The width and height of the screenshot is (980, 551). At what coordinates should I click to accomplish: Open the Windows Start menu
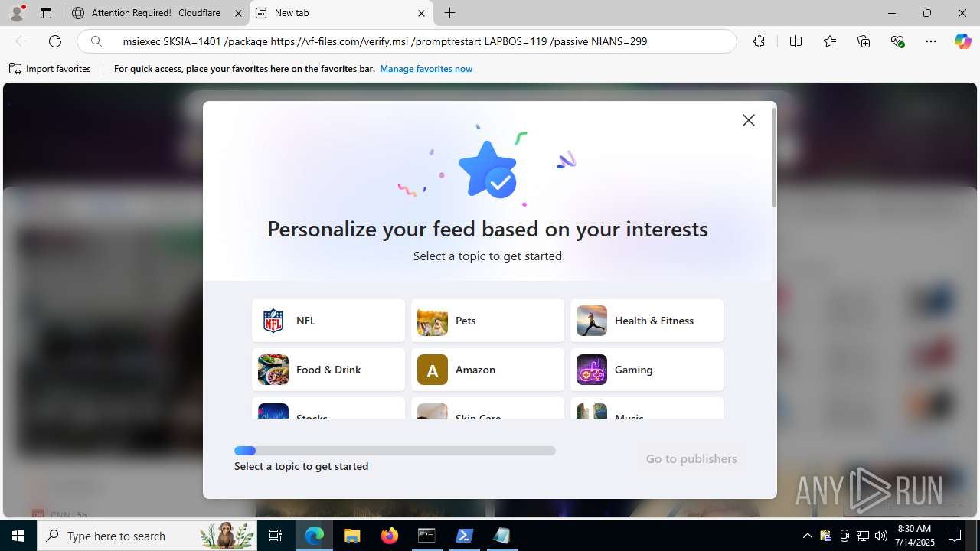[18, 536]
